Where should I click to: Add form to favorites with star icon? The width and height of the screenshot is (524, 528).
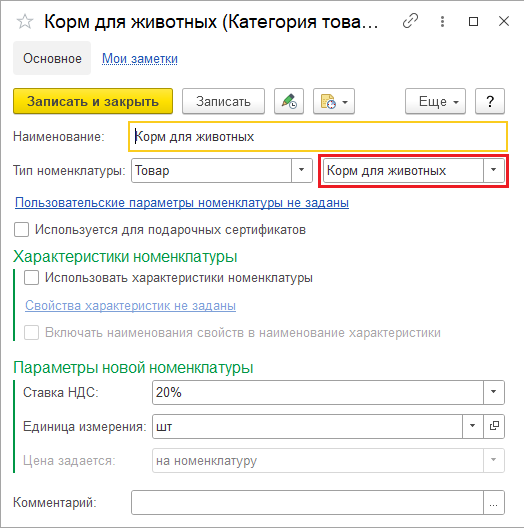pos(25,22)
